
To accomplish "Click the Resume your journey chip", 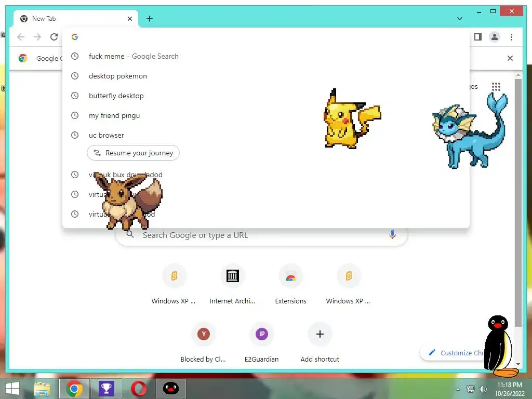I will pos(134,153).
